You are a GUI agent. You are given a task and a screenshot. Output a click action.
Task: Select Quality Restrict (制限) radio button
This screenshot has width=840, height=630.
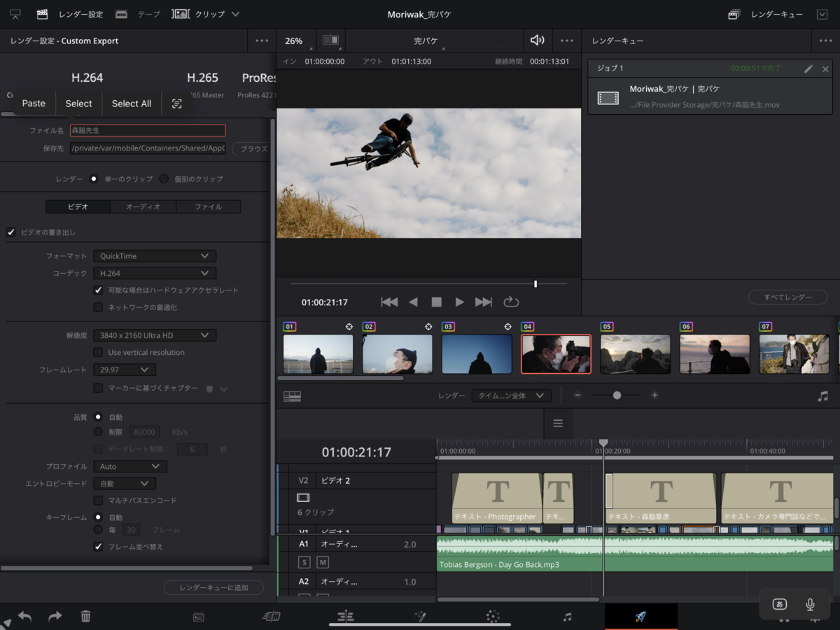tap(98, 432)
